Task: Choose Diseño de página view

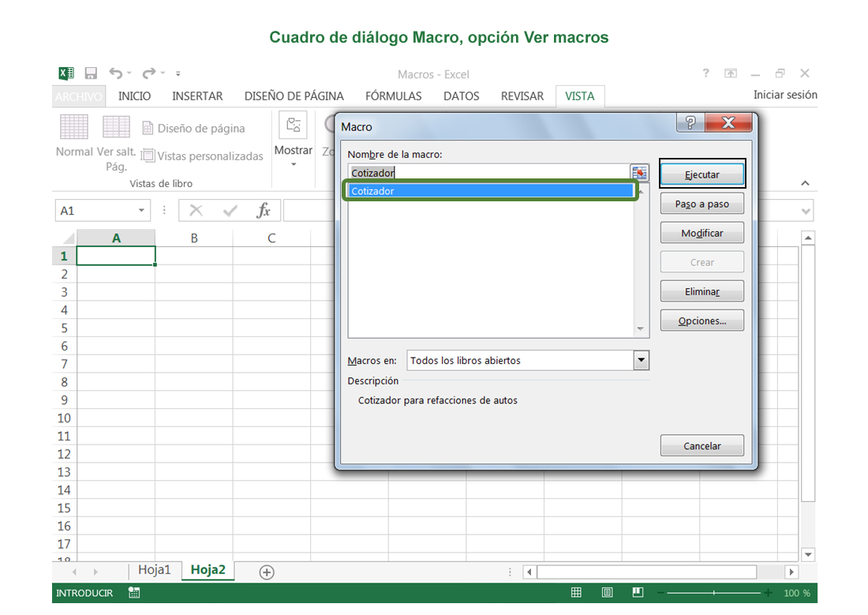Action: (194, 129)
